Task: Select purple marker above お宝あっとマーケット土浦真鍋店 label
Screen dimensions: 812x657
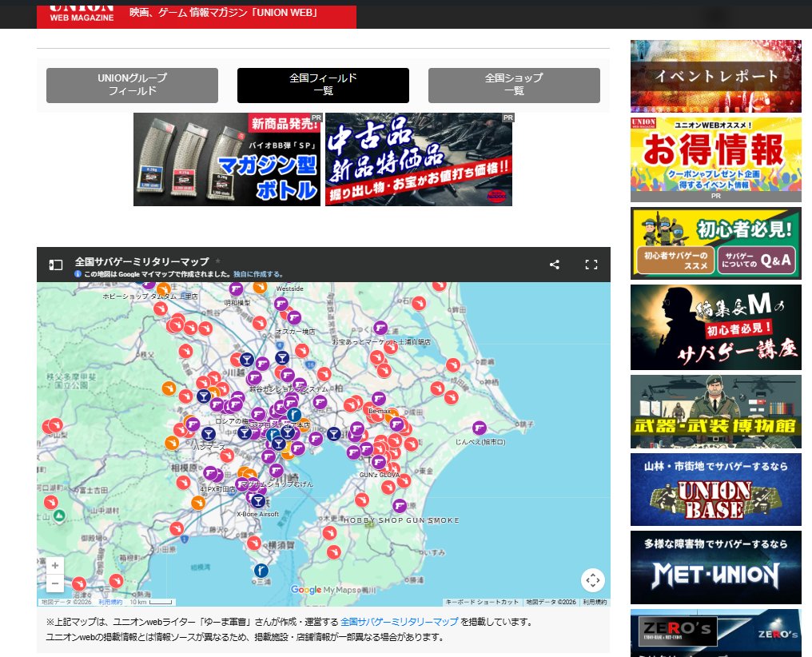Action: [380, 327]
